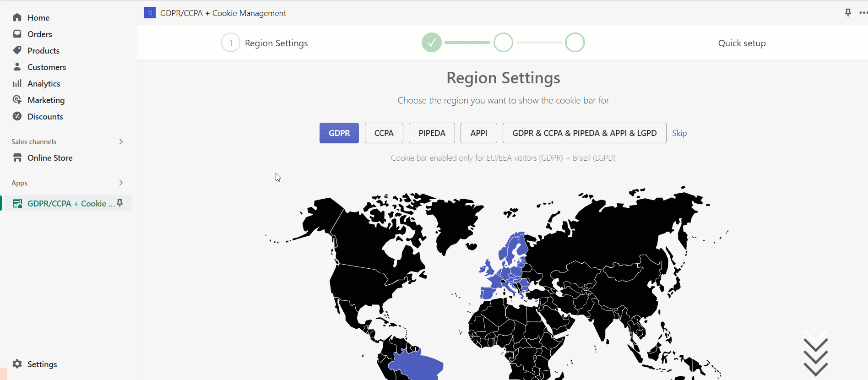
Task: Open Marketing from the sidebar
Action: click(x=46, y=100)
